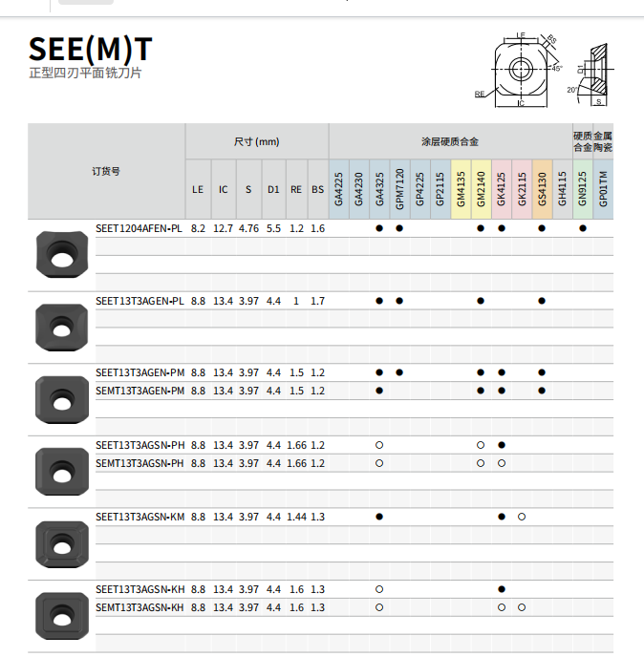
Task: Click GN9125 dot in SEET1204AFEN-PL row
Action: [583, 228]
